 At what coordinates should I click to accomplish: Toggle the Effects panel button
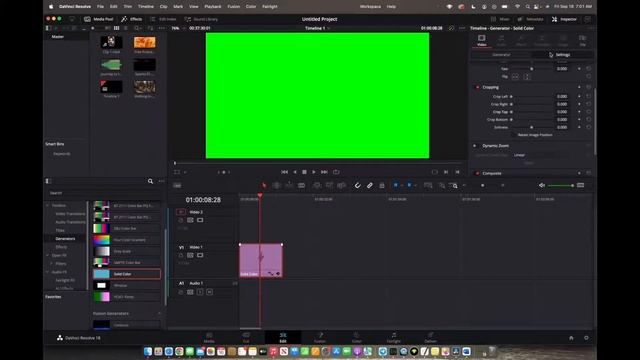(x=131, y=19)
